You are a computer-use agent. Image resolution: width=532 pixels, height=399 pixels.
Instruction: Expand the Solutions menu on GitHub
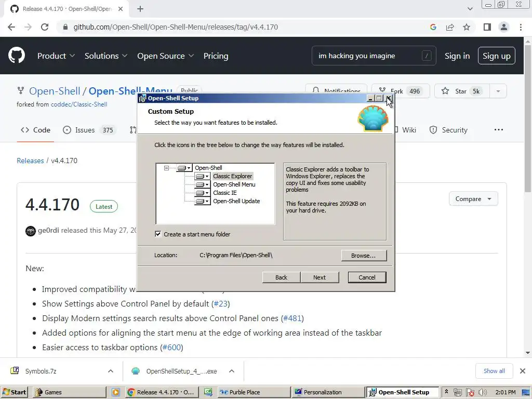pos(106,56)
